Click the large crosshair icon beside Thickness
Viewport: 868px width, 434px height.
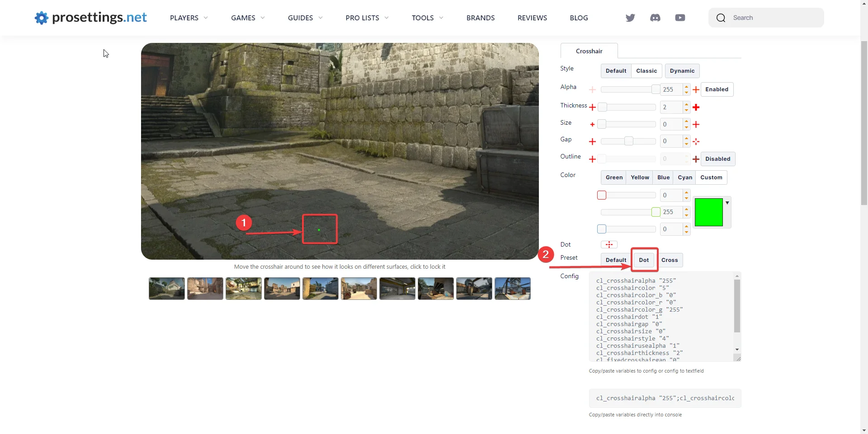(696, 107)
